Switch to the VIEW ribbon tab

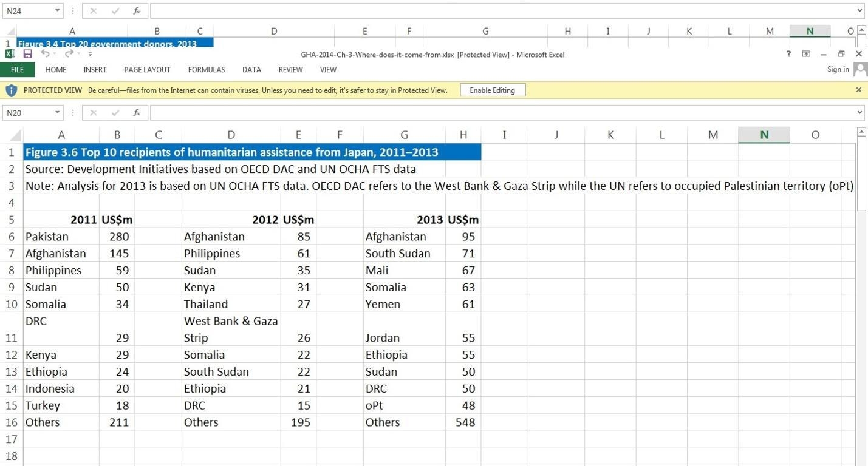coord(328,70)
